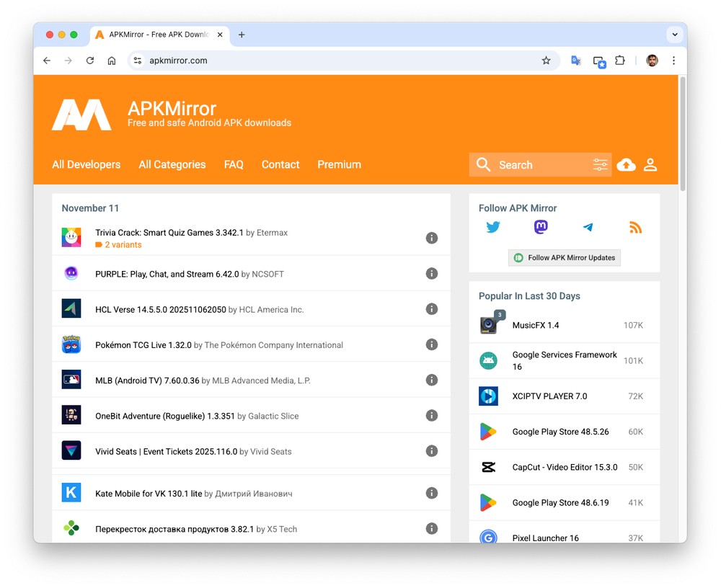Screen dimensions: 721x588
Task: Open the Mastodon follow icon
Action: pyautogui.click(x=541, y=228)
